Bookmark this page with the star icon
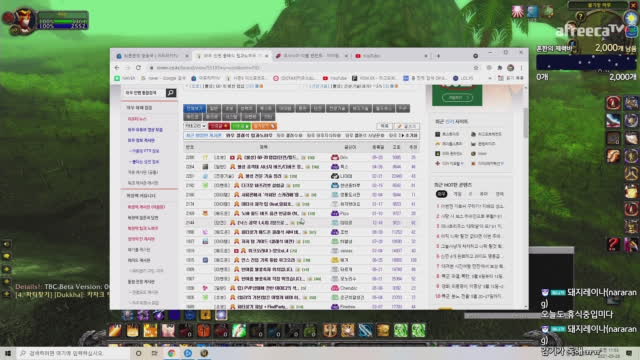The image size is (640, 360). pos(476,68)
